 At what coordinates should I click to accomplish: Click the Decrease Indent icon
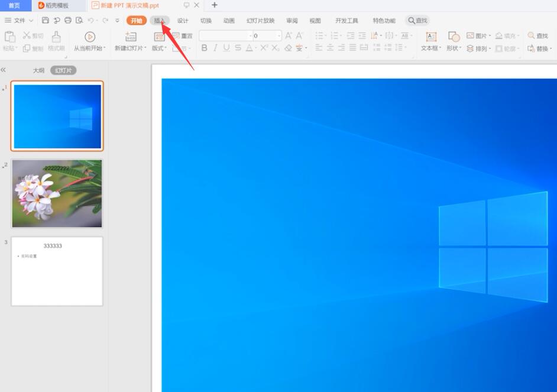point(351,35)
